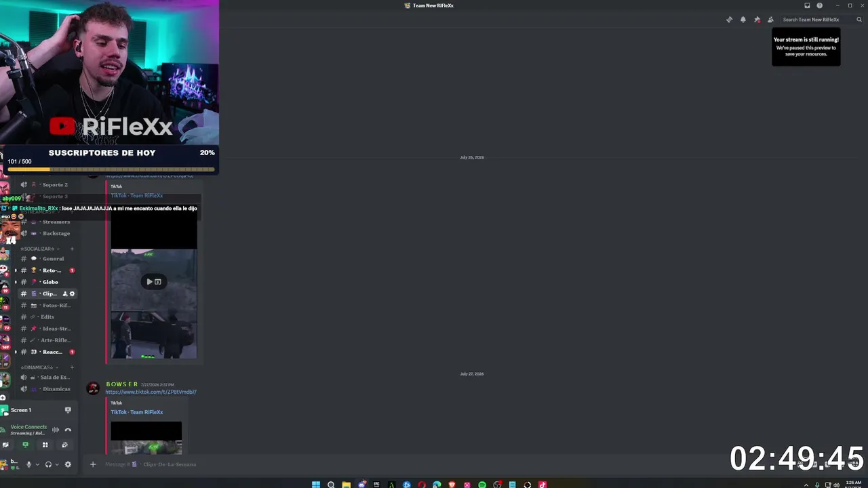Open TikTok app from the taskbar

point(542,485)
